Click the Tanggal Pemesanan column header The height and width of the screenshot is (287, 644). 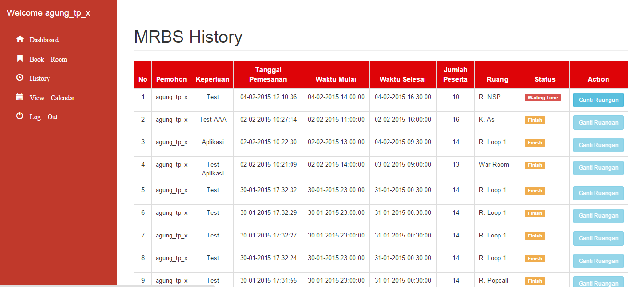pos(268,75)
